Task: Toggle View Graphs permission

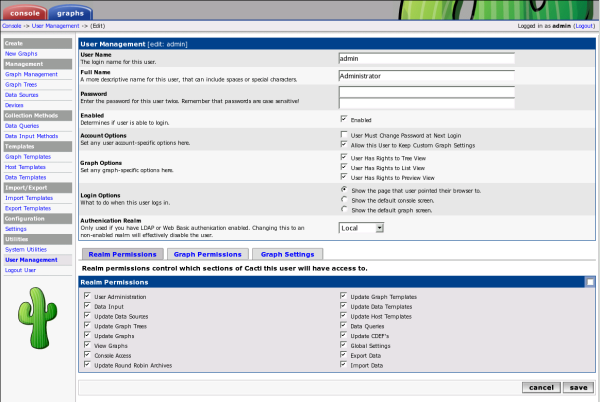Action: 87,345
